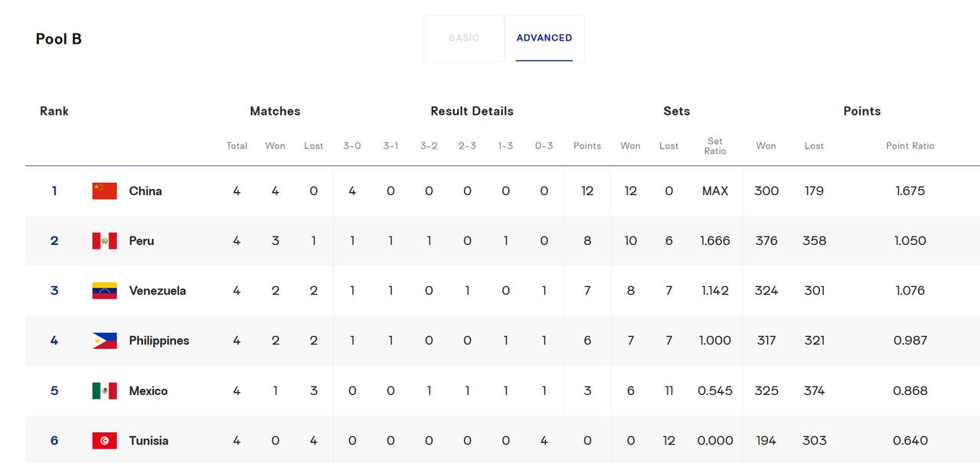Click the Set Ratio column header
The width and height of the screenshot is (980, 463).
tap(715, 146)
